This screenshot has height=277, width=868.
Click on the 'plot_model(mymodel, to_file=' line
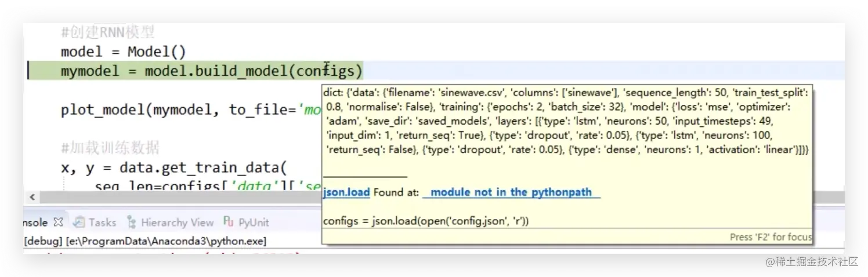pyautogui.click(x=191, y=110)
